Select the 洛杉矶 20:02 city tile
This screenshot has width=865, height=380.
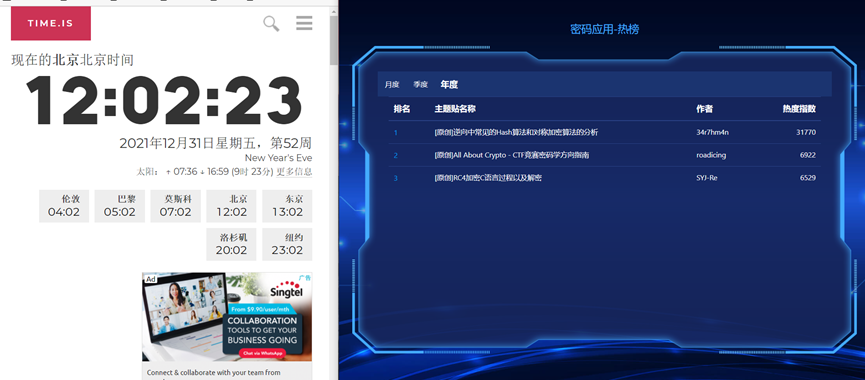tap(231, 244)
